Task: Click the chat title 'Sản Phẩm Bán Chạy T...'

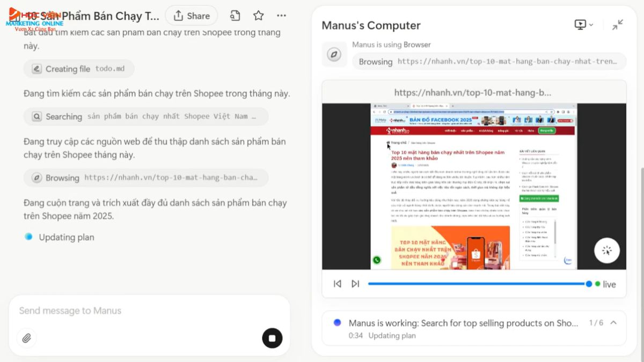Action: coord(93,16)
